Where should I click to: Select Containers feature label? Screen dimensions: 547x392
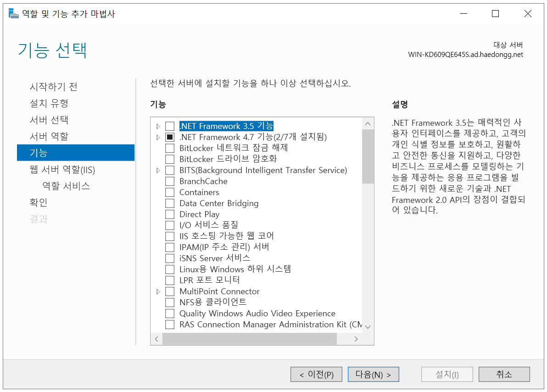[199, 192]
